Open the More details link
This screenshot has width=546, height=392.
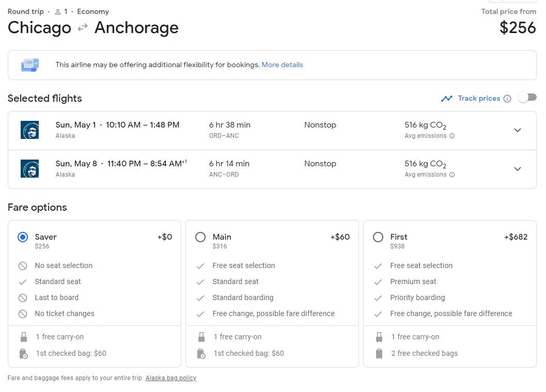tap(282, 65)
